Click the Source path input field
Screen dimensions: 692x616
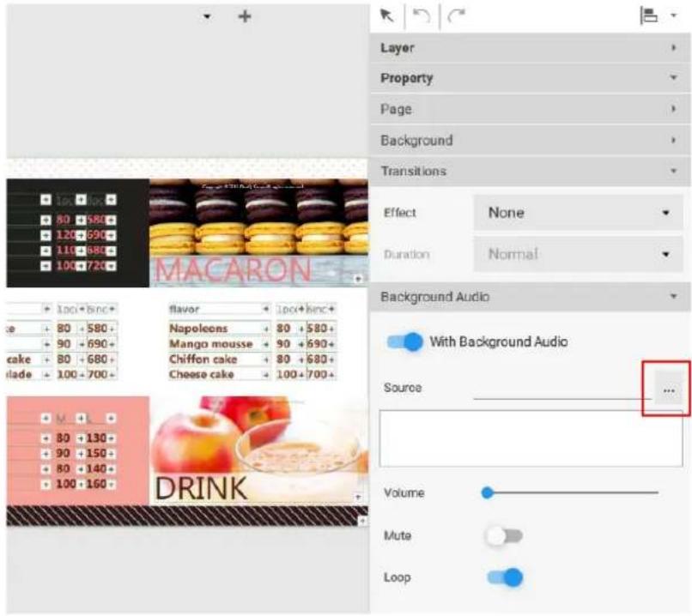click(x=562, y=389)
